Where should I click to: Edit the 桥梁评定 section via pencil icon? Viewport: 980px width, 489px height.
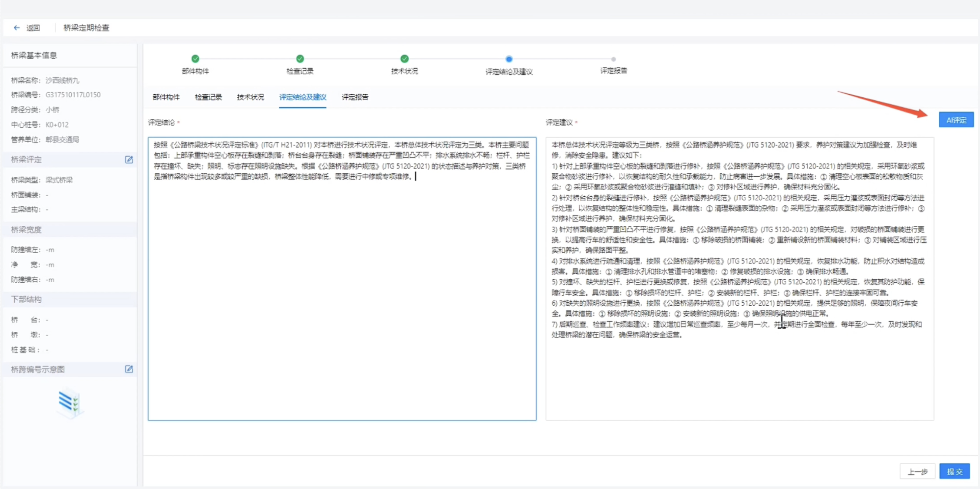tap(129, 160)
